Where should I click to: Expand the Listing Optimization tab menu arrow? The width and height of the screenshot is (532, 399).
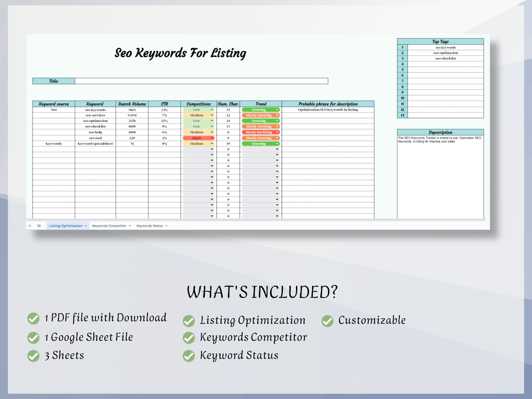tap(86, 226)
